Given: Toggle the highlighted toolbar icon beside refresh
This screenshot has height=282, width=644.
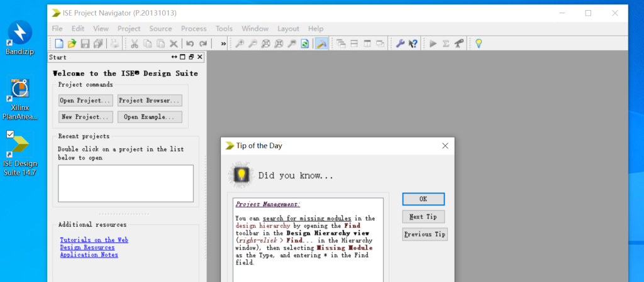Looking at the screenshot, I should click(x=321, y=43).
